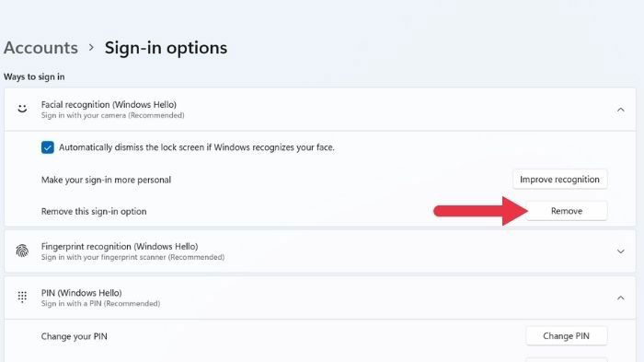Click the Sign-in options page title
Screen dimensions: 644x362
[166, 48]
